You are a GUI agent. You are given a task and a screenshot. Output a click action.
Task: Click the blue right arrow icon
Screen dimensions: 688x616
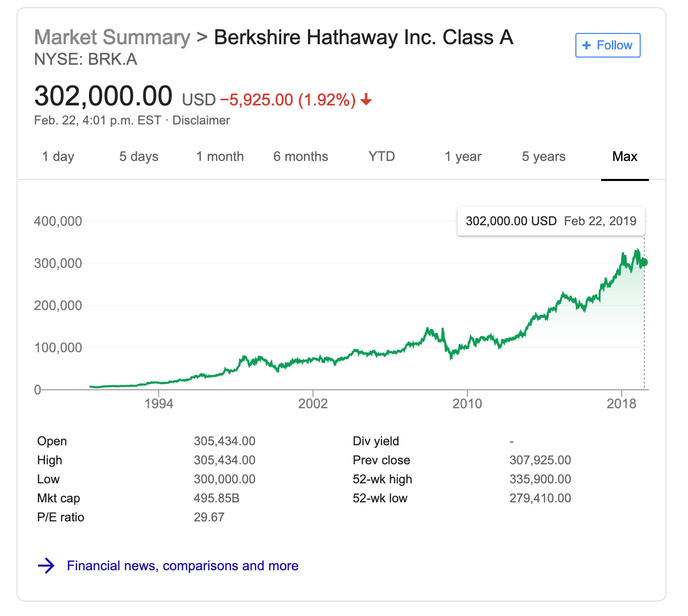click(46, 566)
